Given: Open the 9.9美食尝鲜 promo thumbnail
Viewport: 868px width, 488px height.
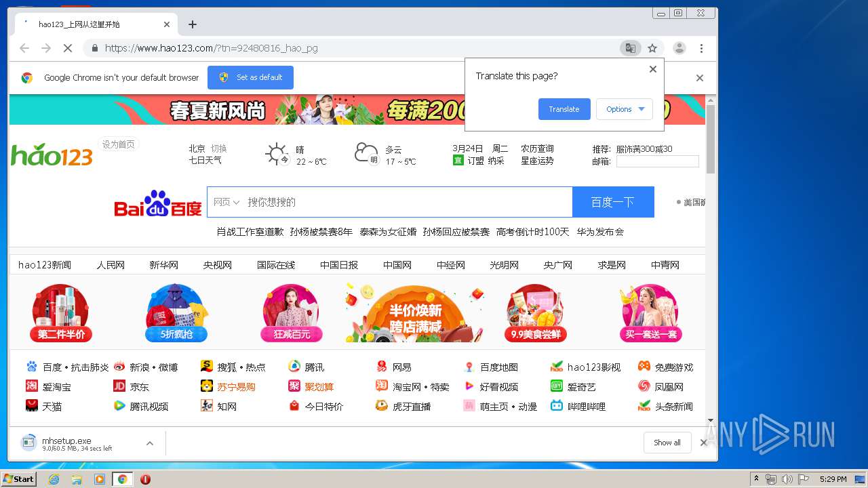Looking at the screenshot, I should pos(536,313).
